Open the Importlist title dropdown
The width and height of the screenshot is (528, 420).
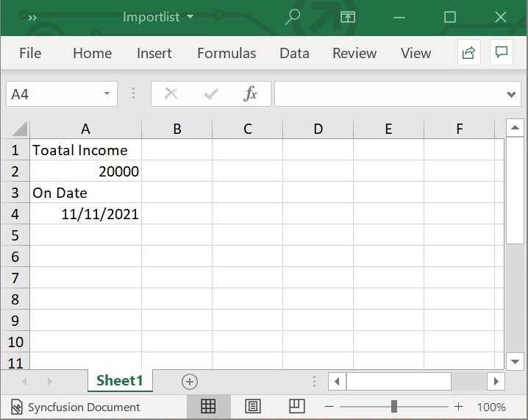click(190, 16)
